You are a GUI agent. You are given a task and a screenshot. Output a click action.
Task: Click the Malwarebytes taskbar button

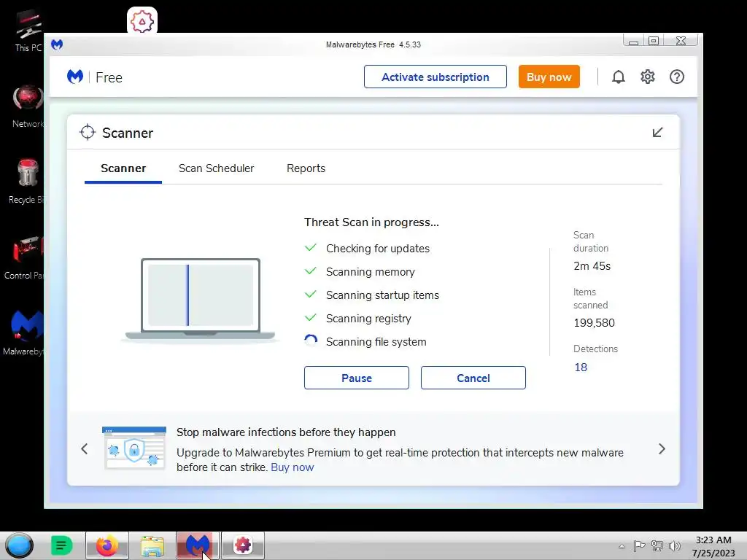(x=197, y=545)
